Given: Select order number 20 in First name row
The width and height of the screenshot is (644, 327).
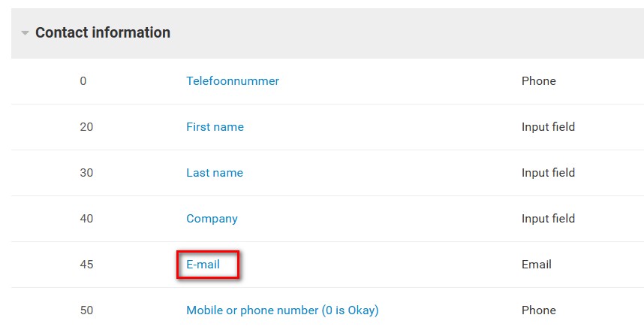Looking at the screenshot, I should [x=86, y=127].
